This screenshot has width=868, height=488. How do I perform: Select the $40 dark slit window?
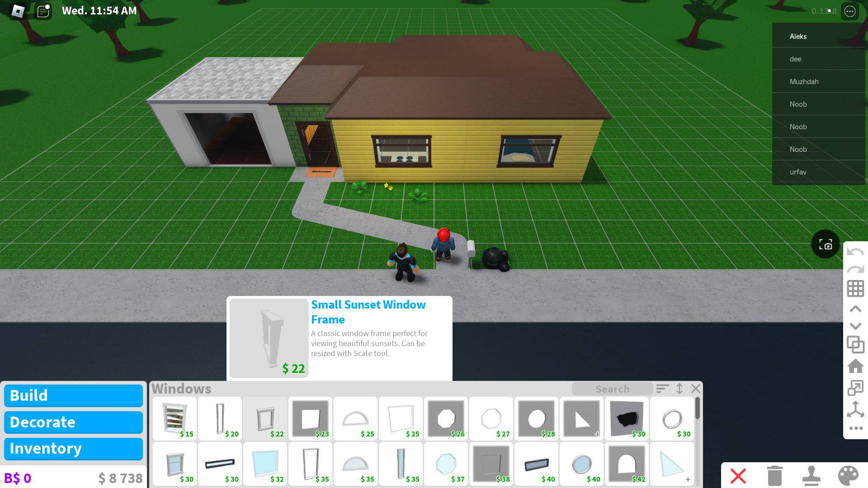pos(536,464)
